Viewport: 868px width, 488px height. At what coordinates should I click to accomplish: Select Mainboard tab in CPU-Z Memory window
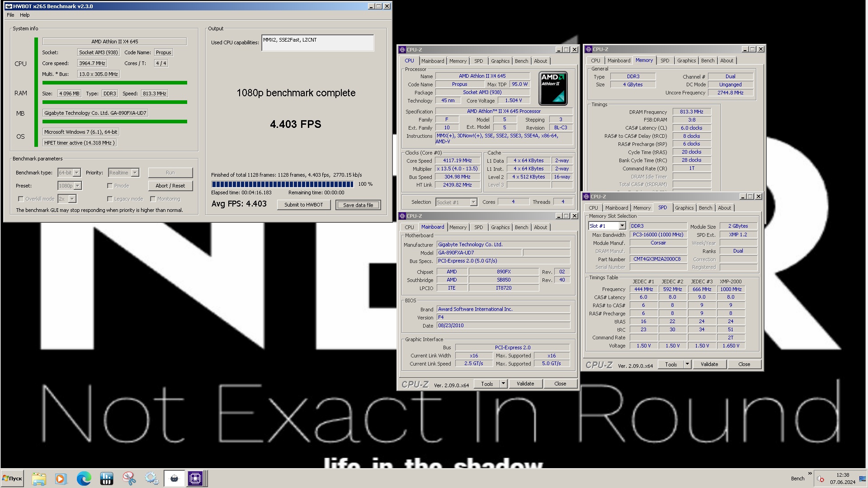pyautogui.click(x=619, y=61)
